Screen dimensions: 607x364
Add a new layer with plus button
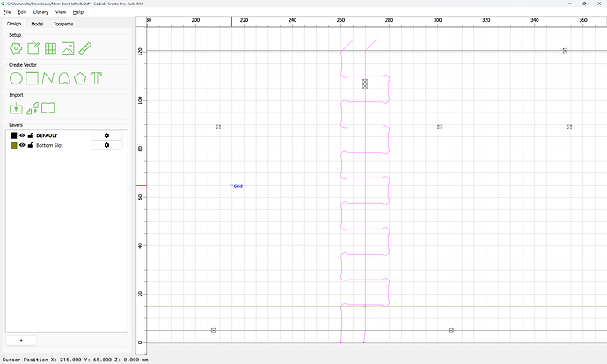pos(21,340)
